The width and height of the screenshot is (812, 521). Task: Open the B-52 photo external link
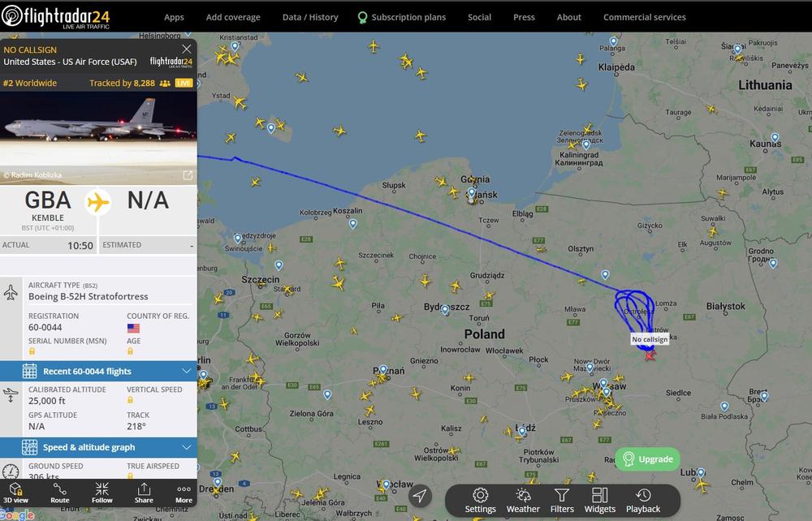pos(188,175)
